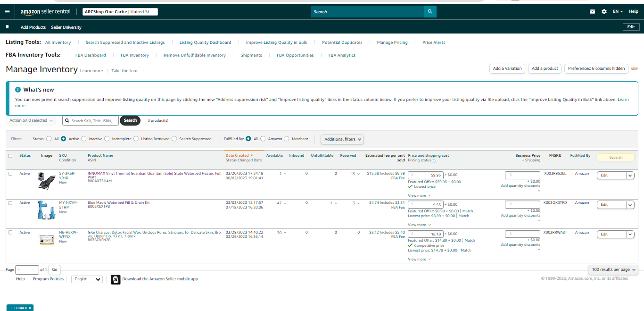The image size is (644, 311).
Task: Open the Edit dropdown arrow for GiGi row
Action: pos(630,234)
